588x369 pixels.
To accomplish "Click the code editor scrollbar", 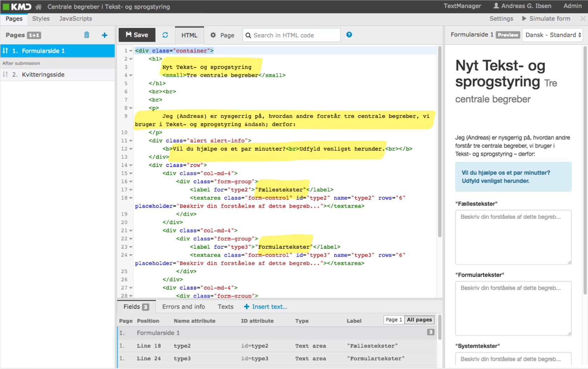I will coord(440,140).
